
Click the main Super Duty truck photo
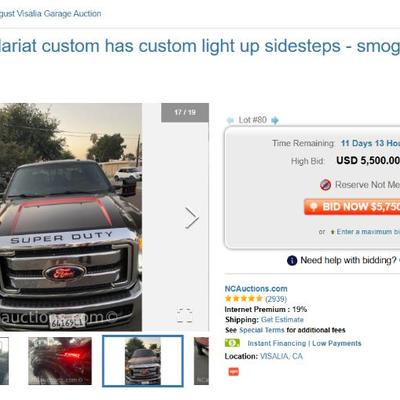71,217
